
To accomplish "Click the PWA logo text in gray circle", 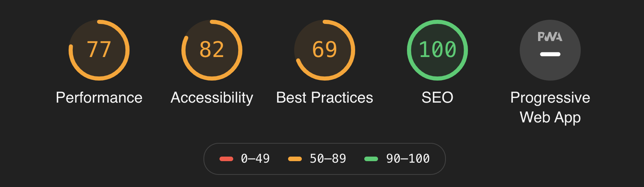I will (550, 36).
